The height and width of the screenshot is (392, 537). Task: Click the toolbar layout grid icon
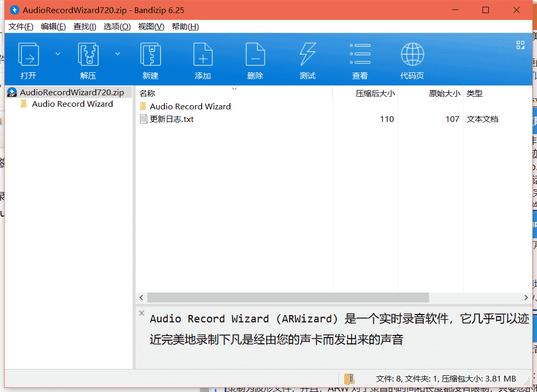(x=520, y=45)
